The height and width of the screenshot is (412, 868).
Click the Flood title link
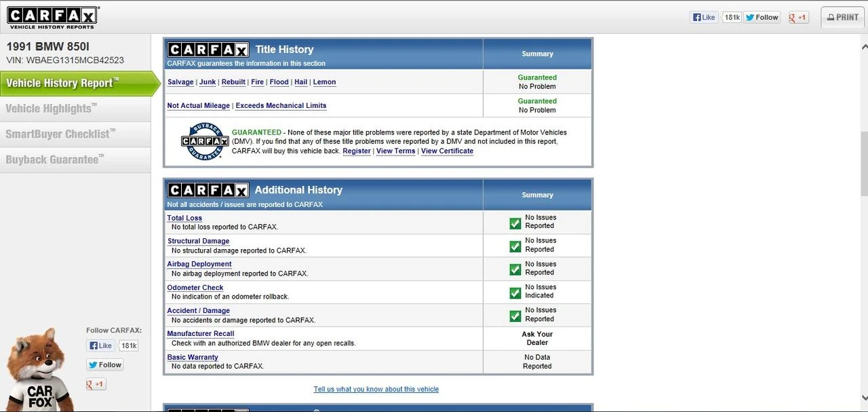pos(279,82)
